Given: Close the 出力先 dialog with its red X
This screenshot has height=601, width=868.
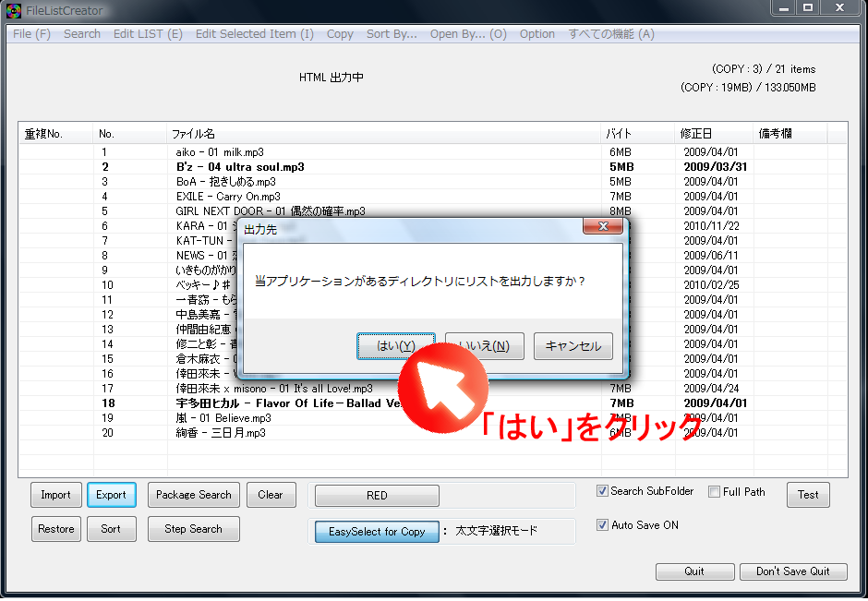Looking at the screenshot, I should tap(605, 226).
